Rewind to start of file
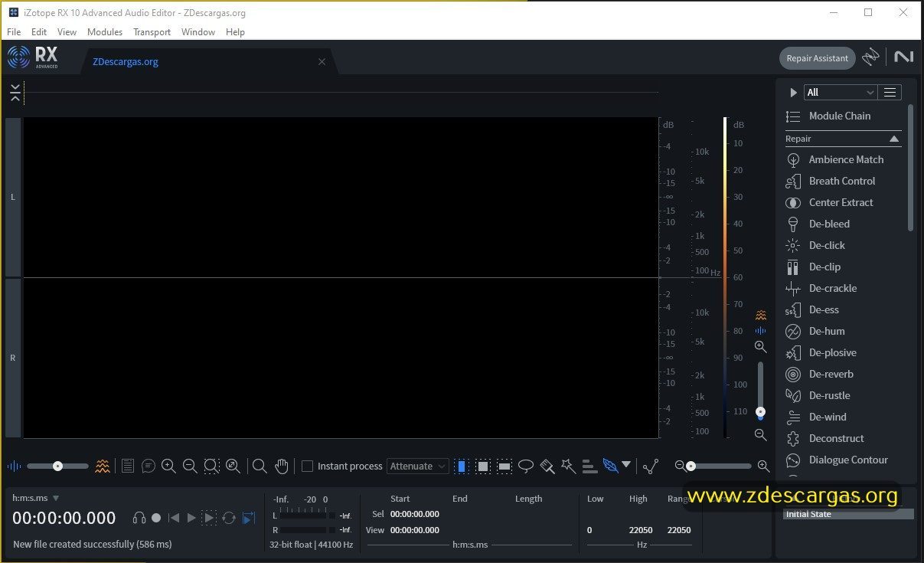The image size is (924, 563). [174, 518]
